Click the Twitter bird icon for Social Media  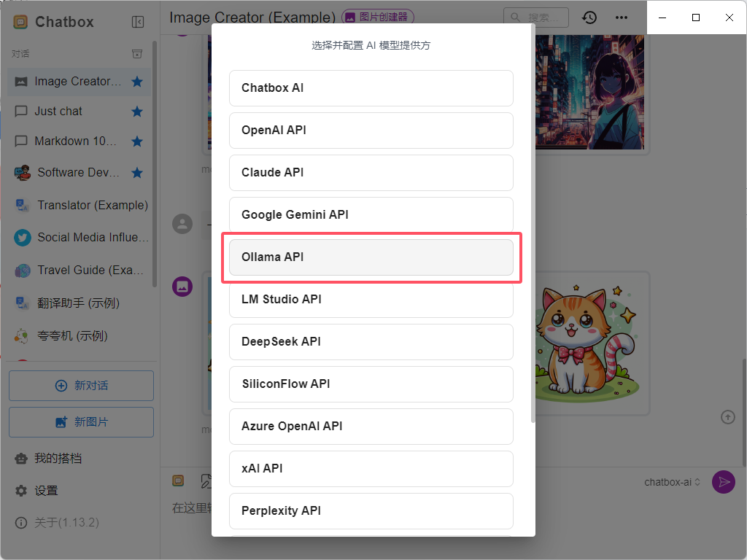point(23,237)
